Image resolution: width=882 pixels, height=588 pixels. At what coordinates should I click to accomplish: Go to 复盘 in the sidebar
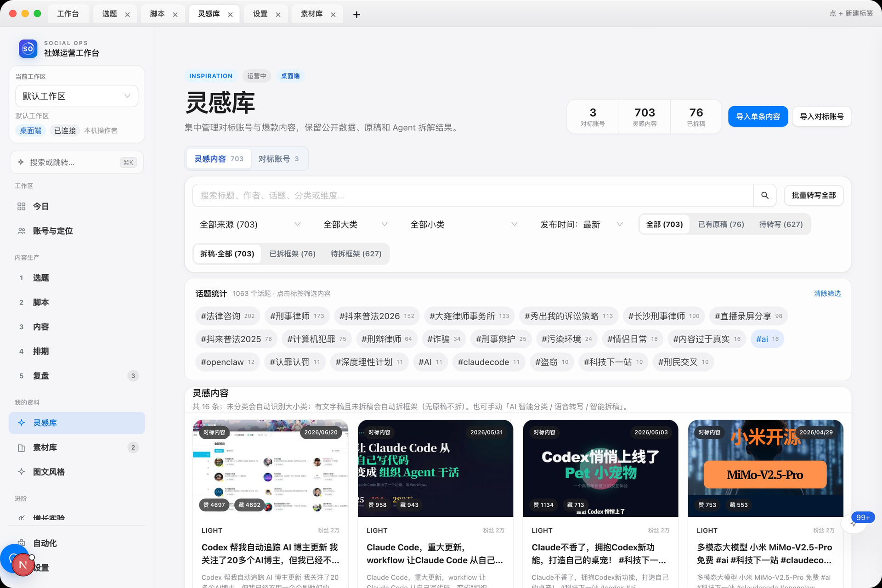(77, 376)
